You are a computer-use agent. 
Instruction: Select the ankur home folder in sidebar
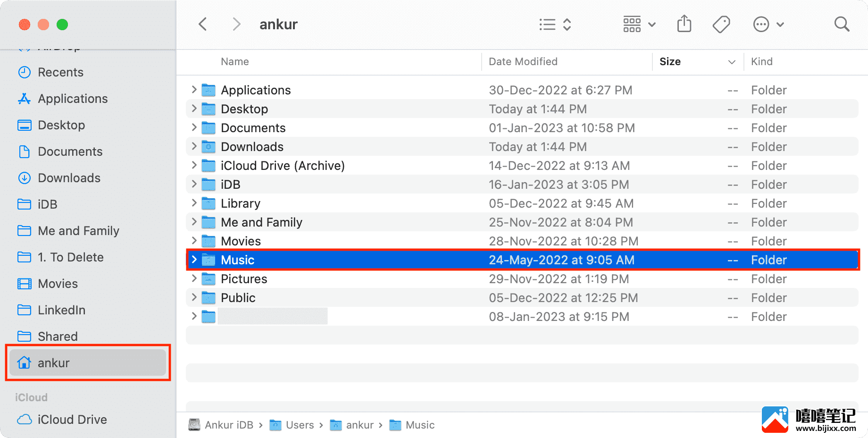point(88,362)
